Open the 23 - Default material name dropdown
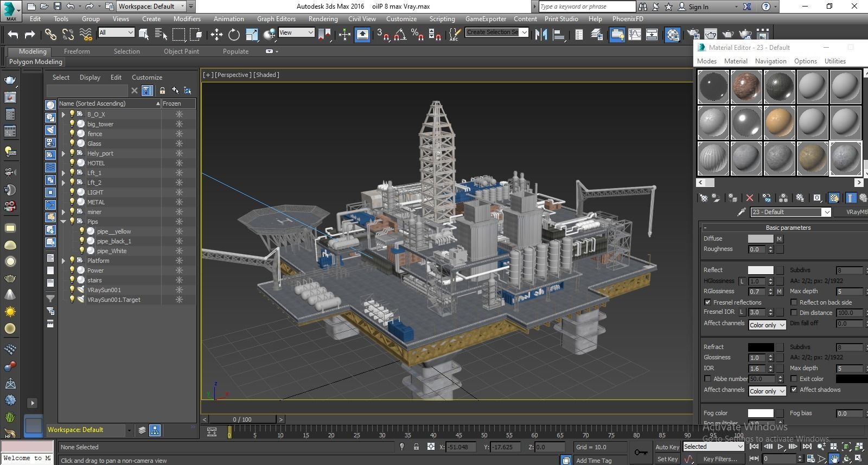Screen dimensions: 868x465 point(791,212)
